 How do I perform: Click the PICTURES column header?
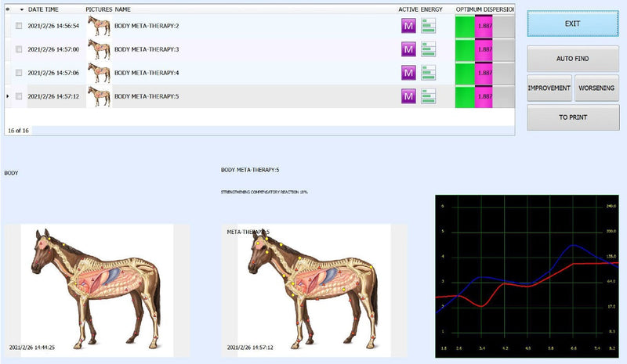click(x=99, y=9)
